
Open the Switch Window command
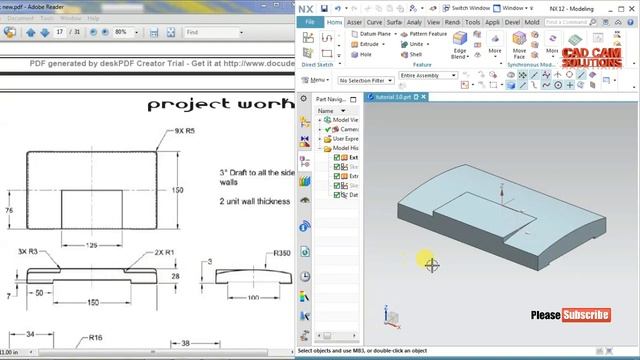point(466,8)
